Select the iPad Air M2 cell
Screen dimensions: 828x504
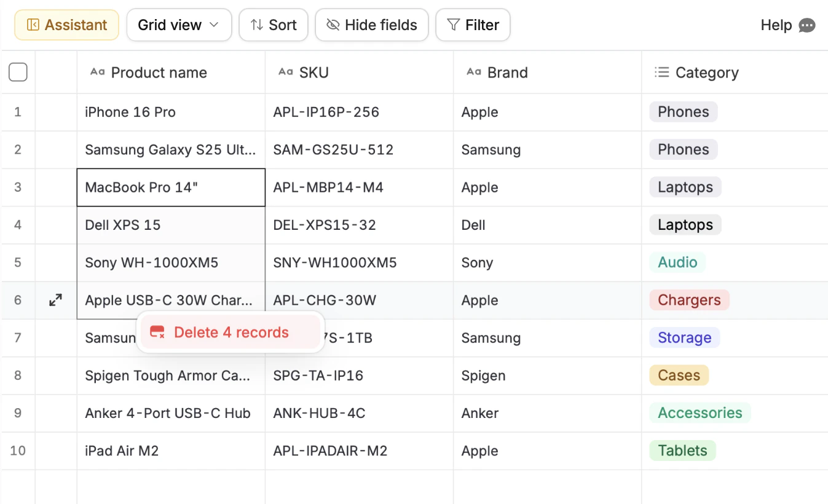click(x=171, y=451)
